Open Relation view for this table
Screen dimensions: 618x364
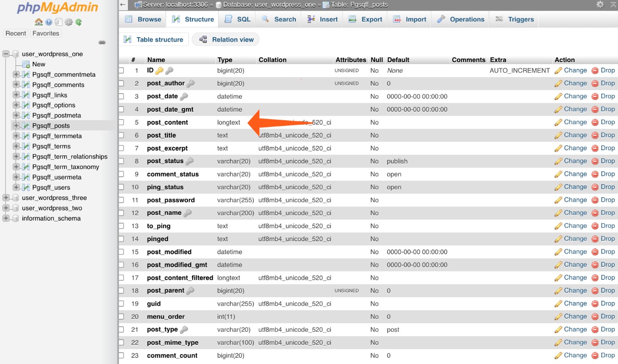226,39
